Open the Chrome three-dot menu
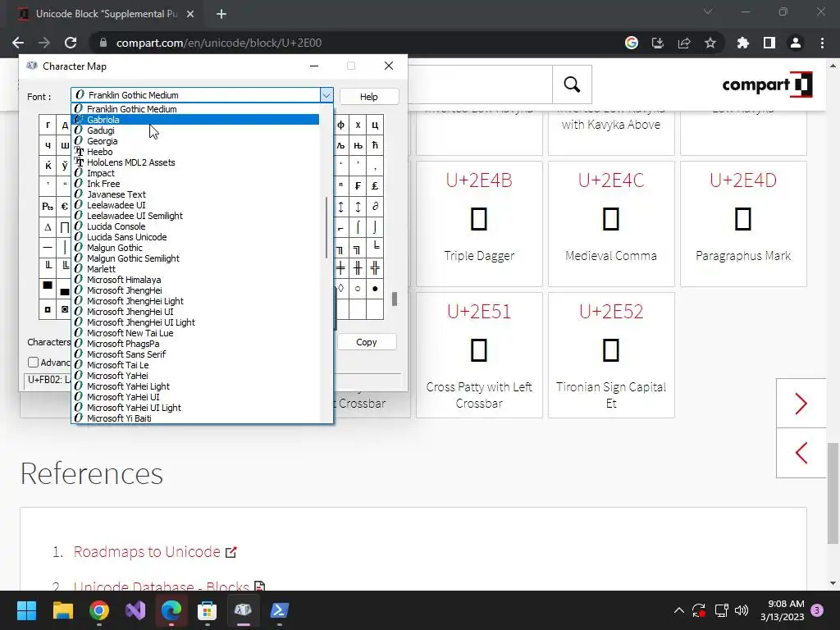 [822, 43]
